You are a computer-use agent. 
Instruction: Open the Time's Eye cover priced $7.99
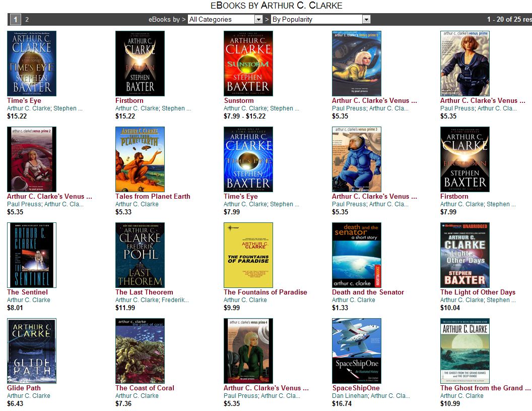(x=248, y=159)
